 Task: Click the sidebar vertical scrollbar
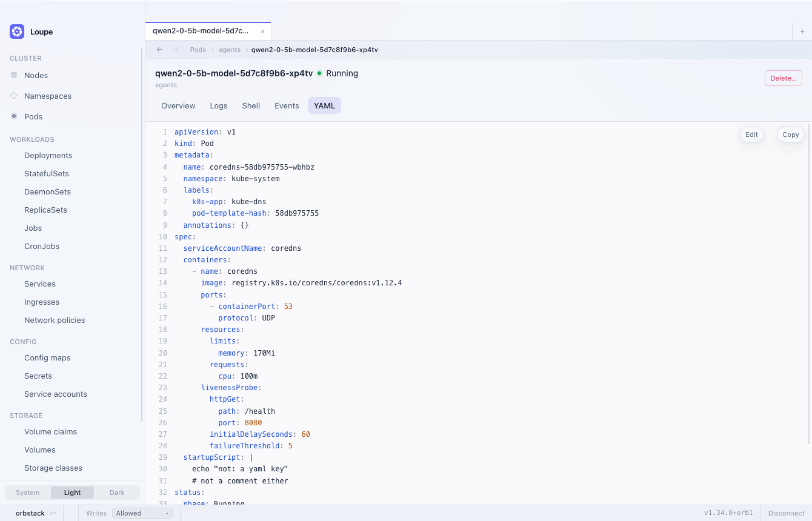coord(142,235)
